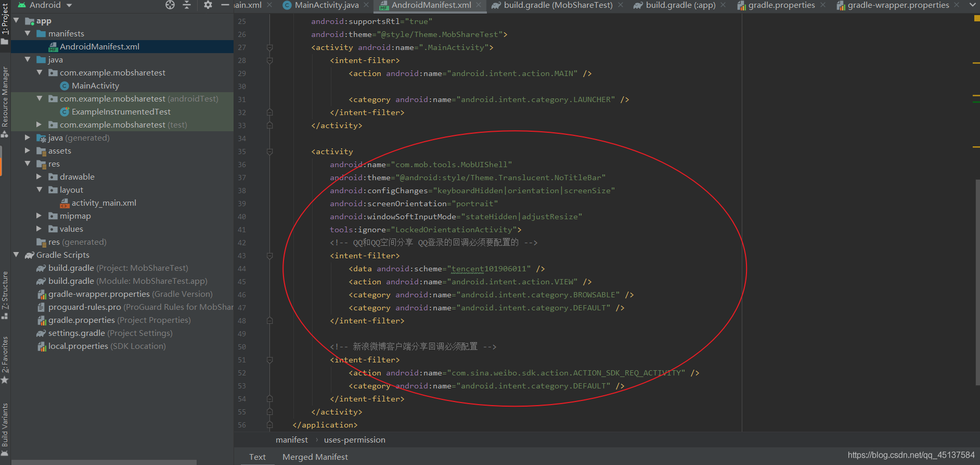Switch to Text view of manifest
Image resolution: width=980 pixels, height=465 pixels.
[257, 457]
